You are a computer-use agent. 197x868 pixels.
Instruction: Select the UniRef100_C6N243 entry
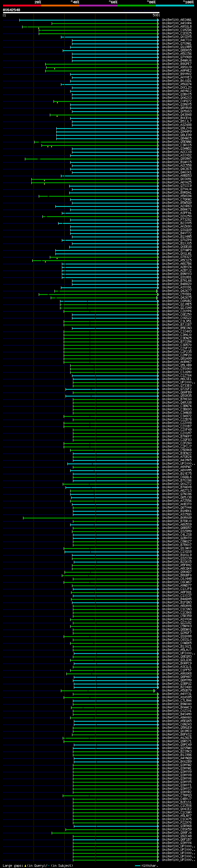[x=177, y=724]
